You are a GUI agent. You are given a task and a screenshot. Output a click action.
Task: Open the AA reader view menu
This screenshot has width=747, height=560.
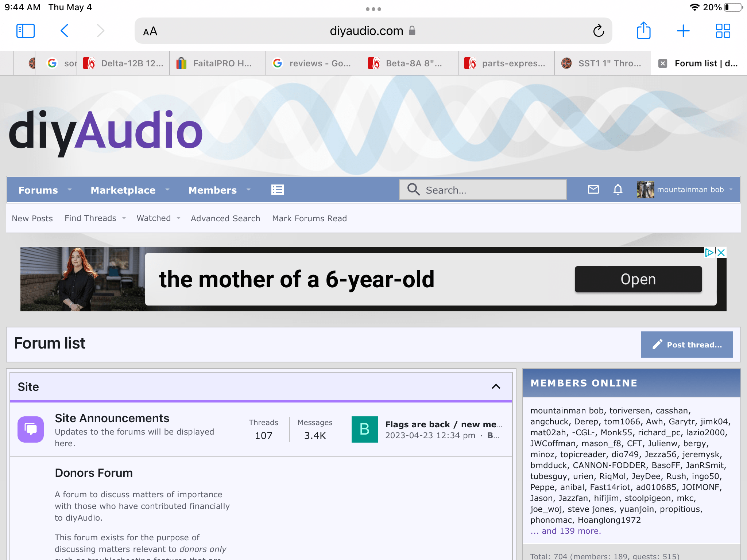[150, 31]
